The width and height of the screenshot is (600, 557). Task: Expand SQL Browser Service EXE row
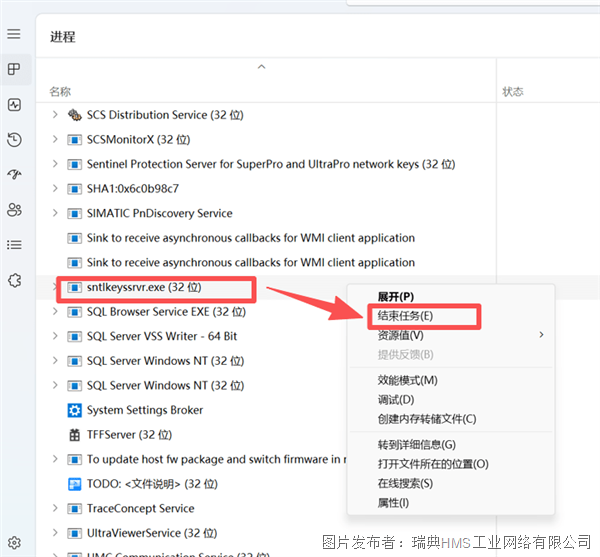click(55, 312)
